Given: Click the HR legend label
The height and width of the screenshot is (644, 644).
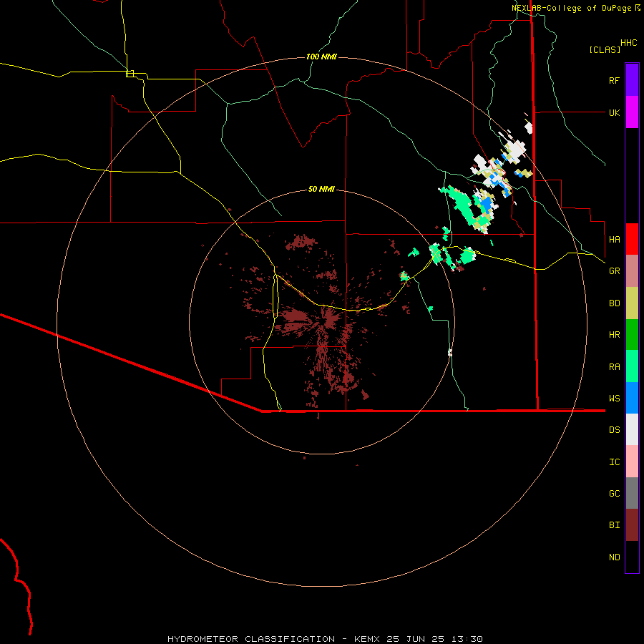Looking at the screenshot, I should [614, 335].
